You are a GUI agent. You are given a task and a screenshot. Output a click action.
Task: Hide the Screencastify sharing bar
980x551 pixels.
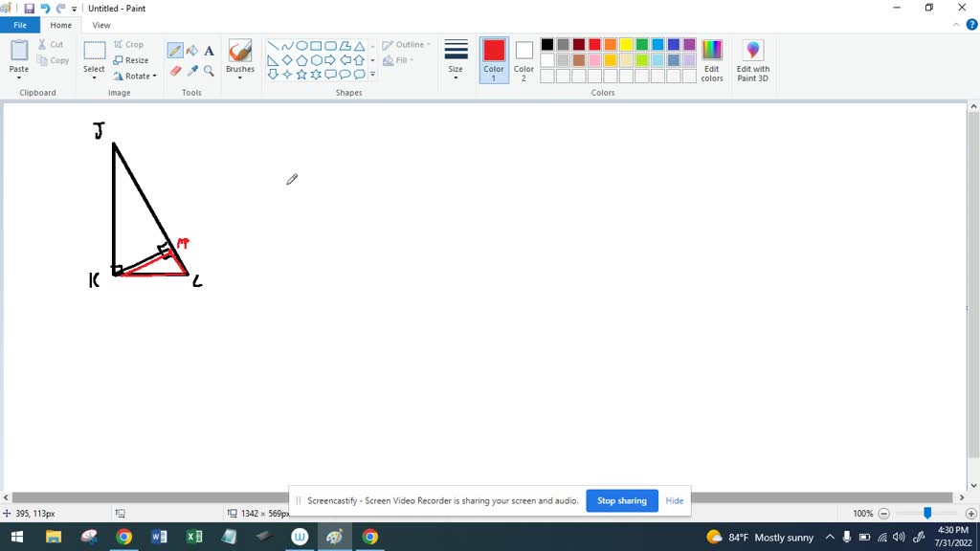(x=675, y=500)
